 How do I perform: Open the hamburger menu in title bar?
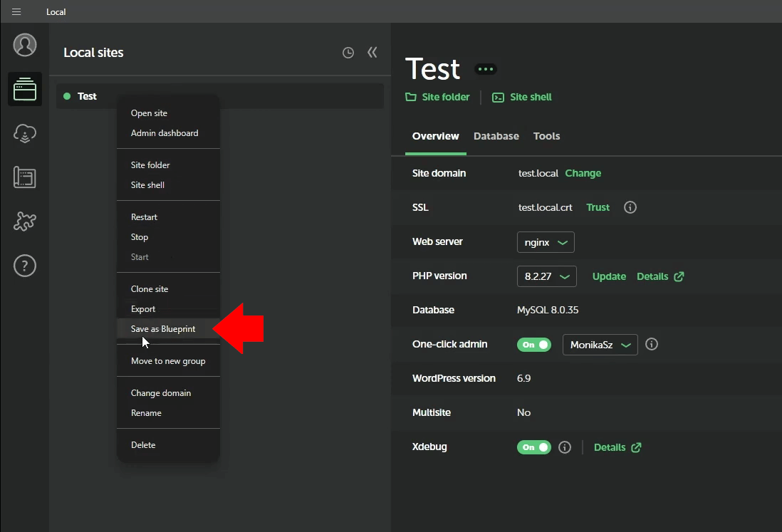(x=16, y=12)
